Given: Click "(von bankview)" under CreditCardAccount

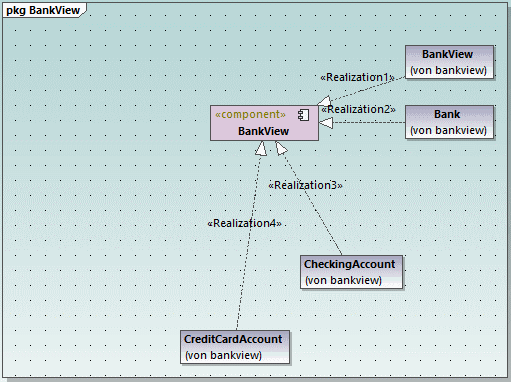Looking at the screenshot, I should pyautogui.click(x=223, y=355).
